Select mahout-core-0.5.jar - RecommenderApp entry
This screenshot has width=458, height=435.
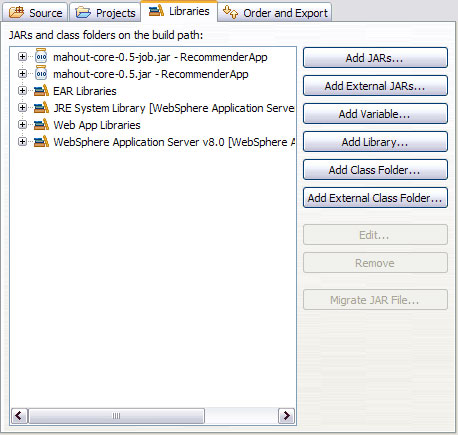151,74
